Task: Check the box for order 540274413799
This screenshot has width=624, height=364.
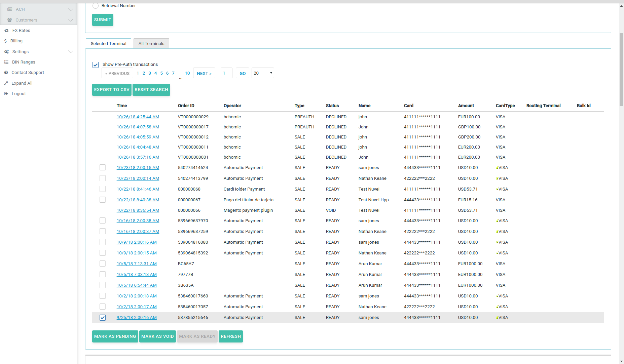Action: tap(103, 178)
